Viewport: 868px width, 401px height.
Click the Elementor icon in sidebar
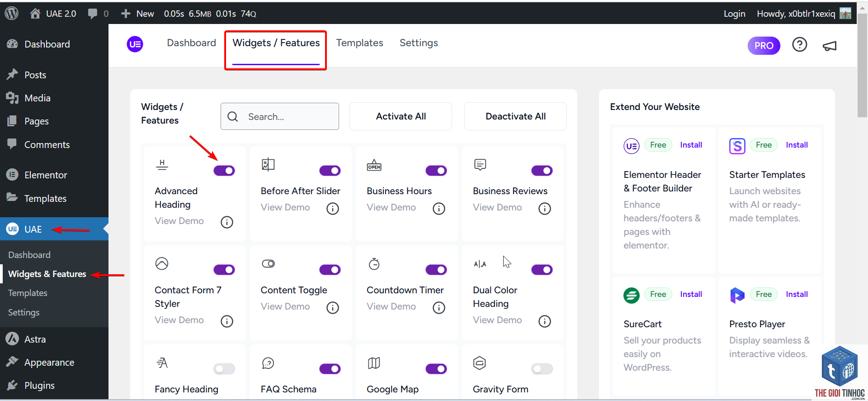[12, 175]
